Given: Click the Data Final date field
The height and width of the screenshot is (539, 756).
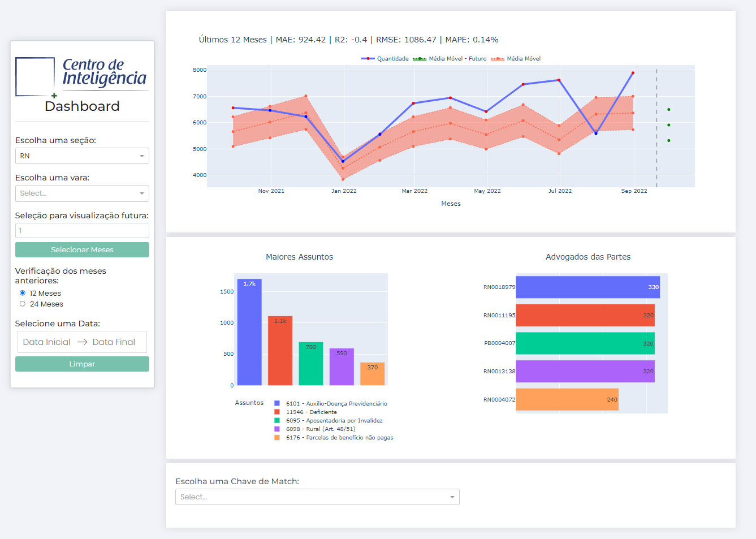Looking at the screenshot, I should (x=114, y=342).
